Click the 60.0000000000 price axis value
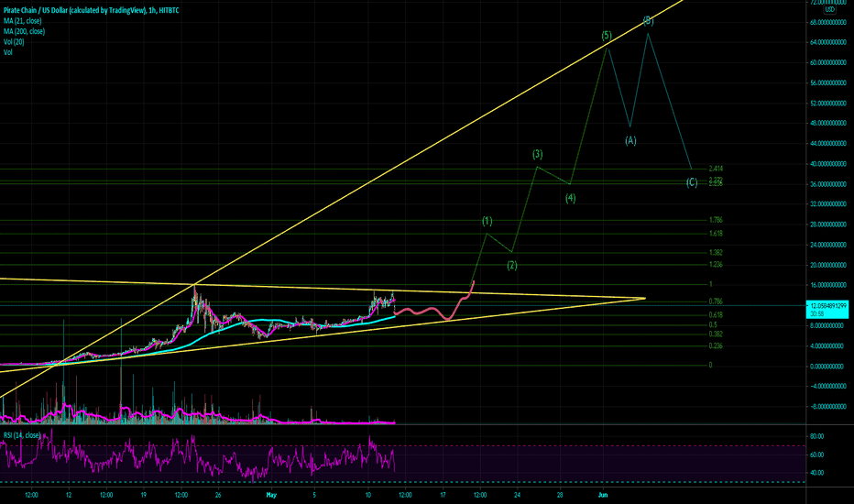 click(x=827, y=62)
